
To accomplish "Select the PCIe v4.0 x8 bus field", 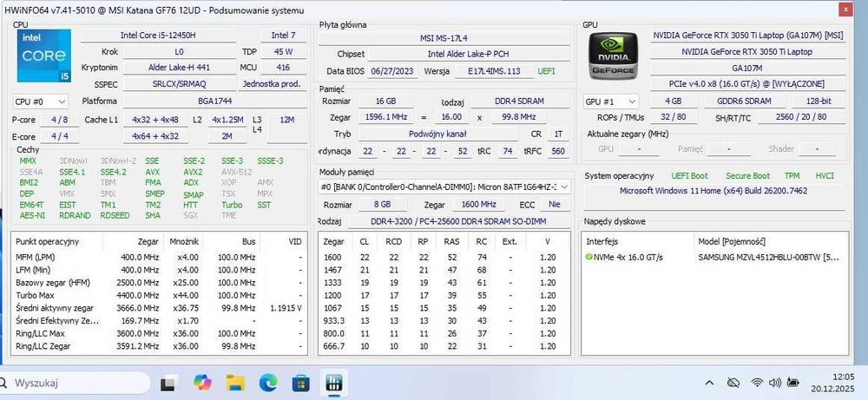I will click(x=748, y=84).
